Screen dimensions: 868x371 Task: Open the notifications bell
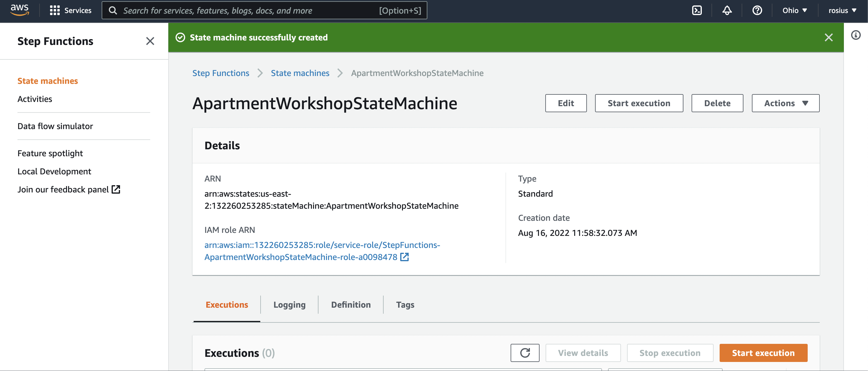(727, 11)
